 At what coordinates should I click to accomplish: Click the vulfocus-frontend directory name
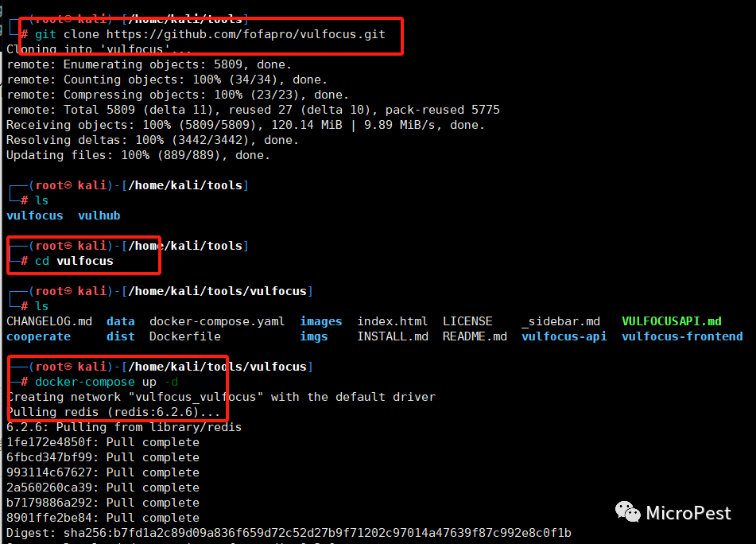[x=682, y=336]
